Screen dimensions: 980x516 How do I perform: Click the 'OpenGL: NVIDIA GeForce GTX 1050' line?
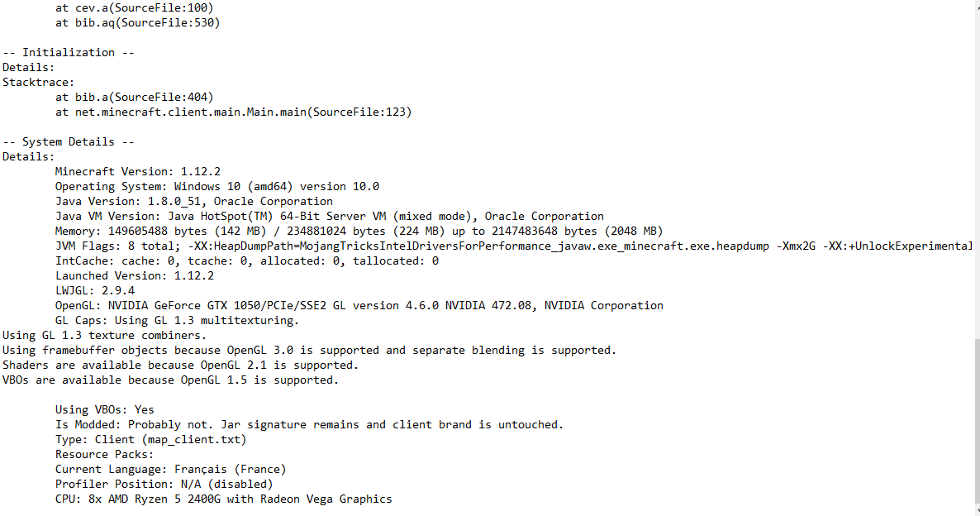click(x=359, y=305)
